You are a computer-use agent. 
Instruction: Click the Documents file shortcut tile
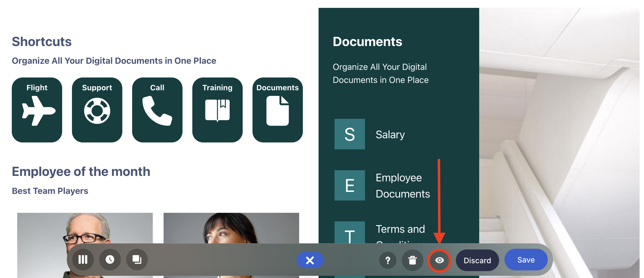(x=278, y=110)
